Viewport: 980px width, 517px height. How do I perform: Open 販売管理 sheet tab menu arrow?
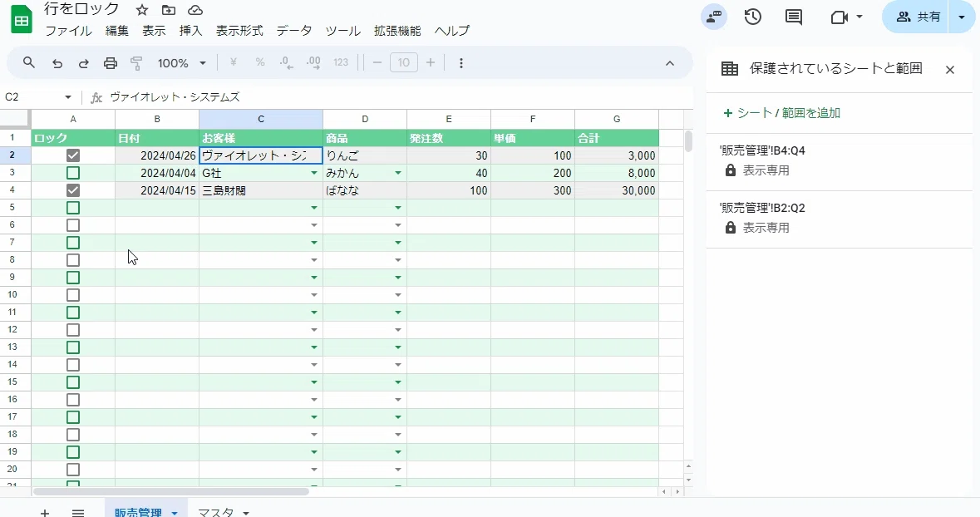pos(175,513)
